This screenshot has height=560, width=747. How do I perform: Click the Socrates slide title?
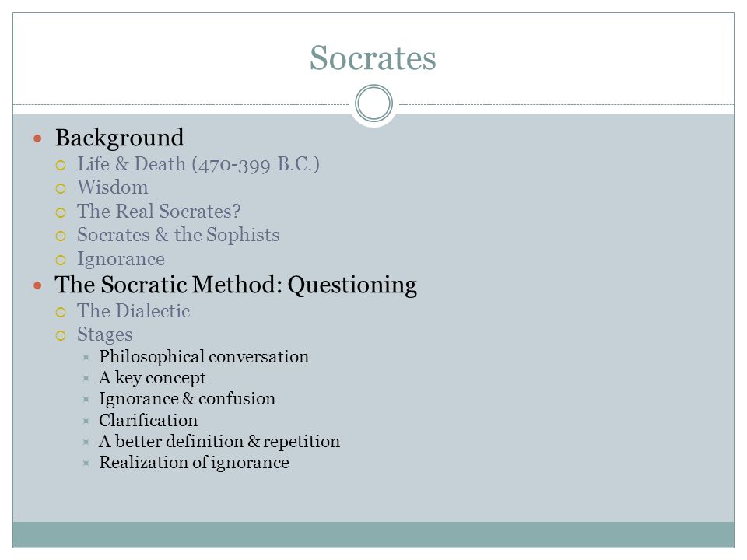point(373,58)
